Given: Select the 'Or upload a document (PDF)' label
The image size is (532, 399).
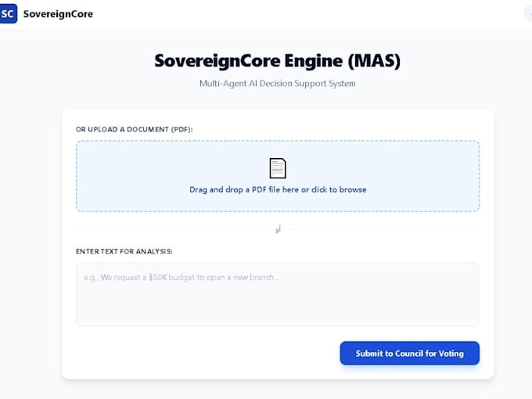Looking at the screenshot, I should 134,129.
